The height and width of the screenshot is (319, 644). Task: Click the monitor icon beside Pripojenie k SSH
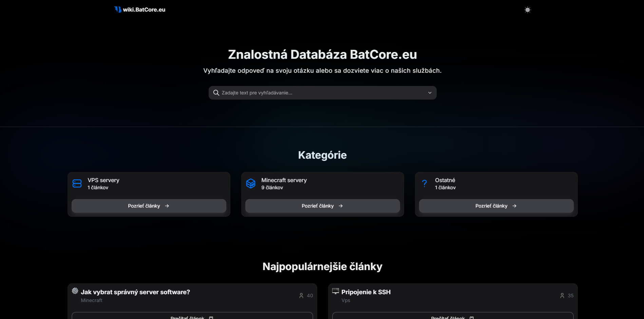[x=336, y=291]
